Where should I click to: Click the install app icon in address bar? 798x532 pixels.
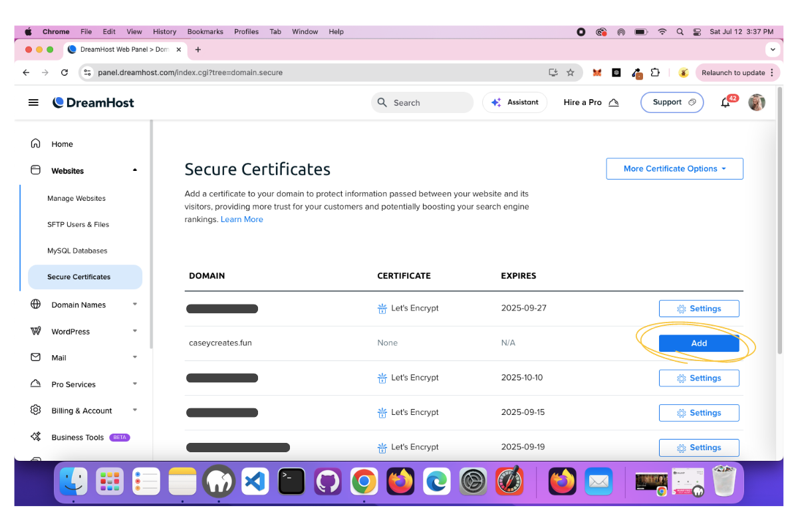click(553, 72)
